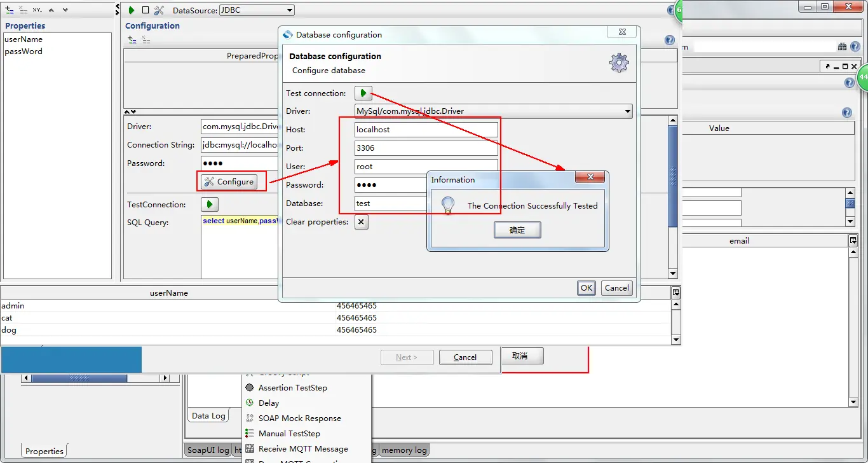Click the Manual TestStep list icon
Image resolution: width=868 pixels, height=463 pixels.
point(250,433)
